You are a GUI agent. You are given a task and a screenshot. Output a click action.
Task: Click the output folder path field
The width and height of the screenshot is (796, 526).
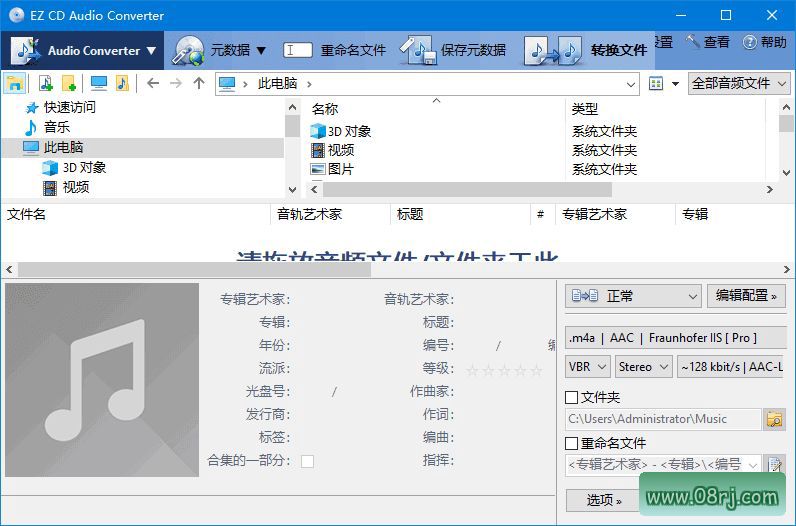(663, 419)
